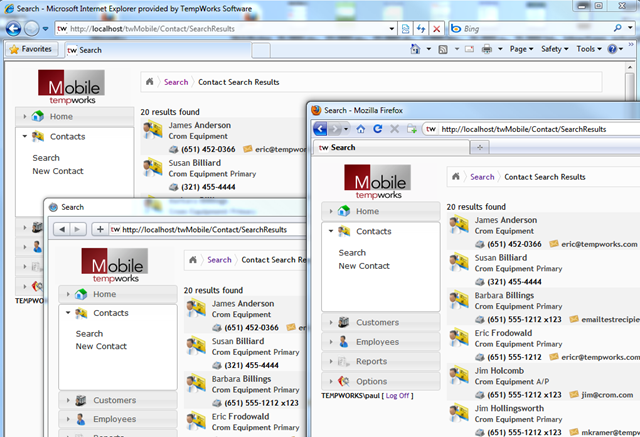This screenshot has width=640, height=437.
Task: Click IE vertical scrollbar up arrow
Action: [629, 67]
